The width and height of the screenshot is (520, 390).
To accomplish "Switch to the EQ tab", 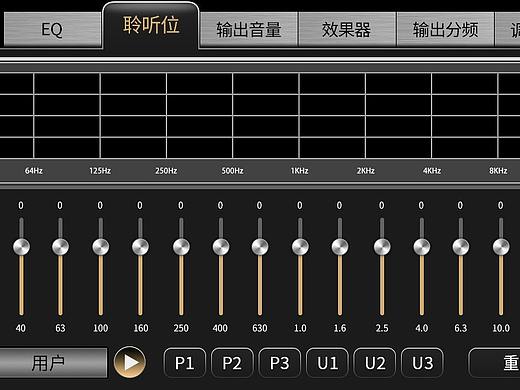I will click(52, 29).
